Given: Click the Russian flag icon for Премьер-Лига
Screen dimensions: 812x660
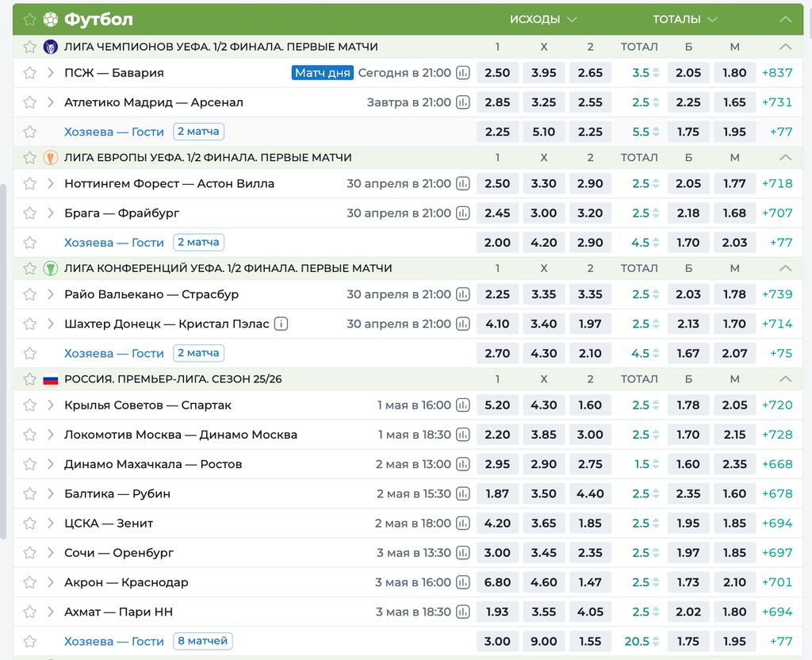Looking at the screenshot, I should point(50,380).
